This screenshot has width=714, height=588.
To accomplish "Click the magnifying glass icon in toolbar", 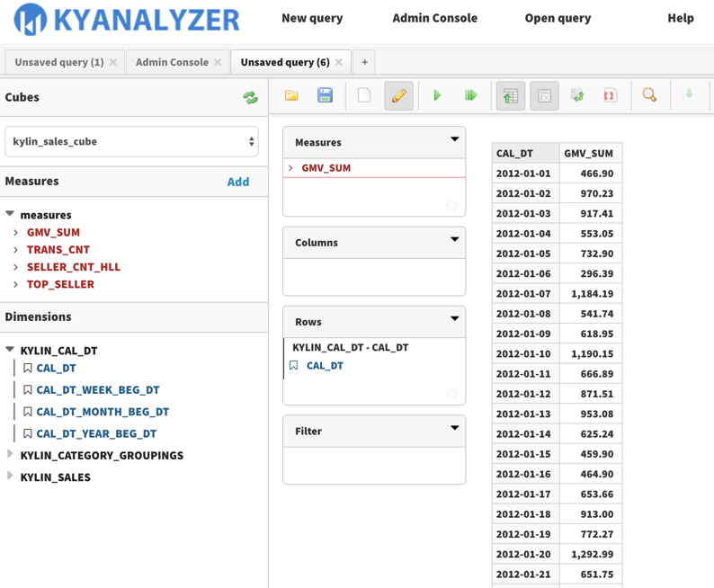I will point(649,95).
